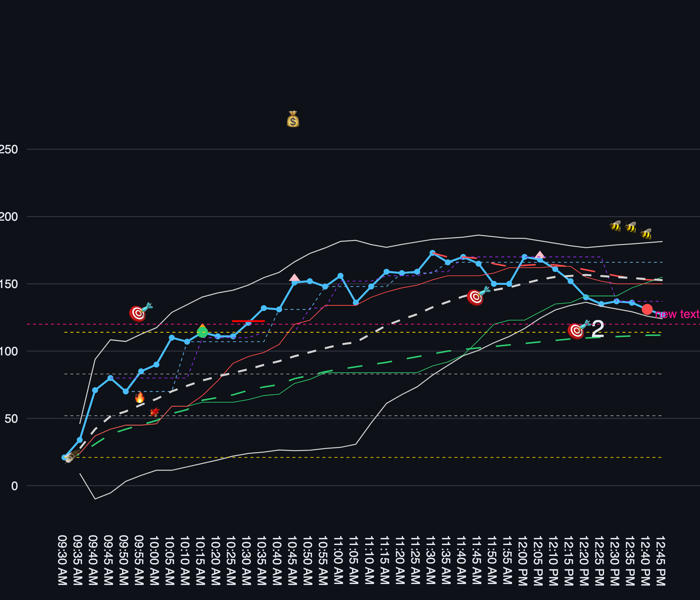The height and width of the screenshot is (600, 700).
Task: Click the feather emoji at 09:30 AM
Action: click(x=72, y=456)
